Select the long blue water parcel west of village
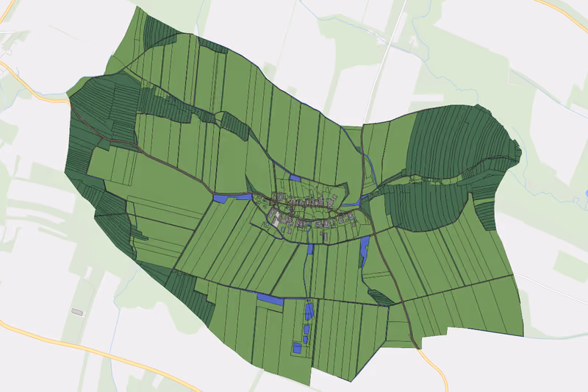The width and height of the screenshot is (588, 392). pos(232,198)
